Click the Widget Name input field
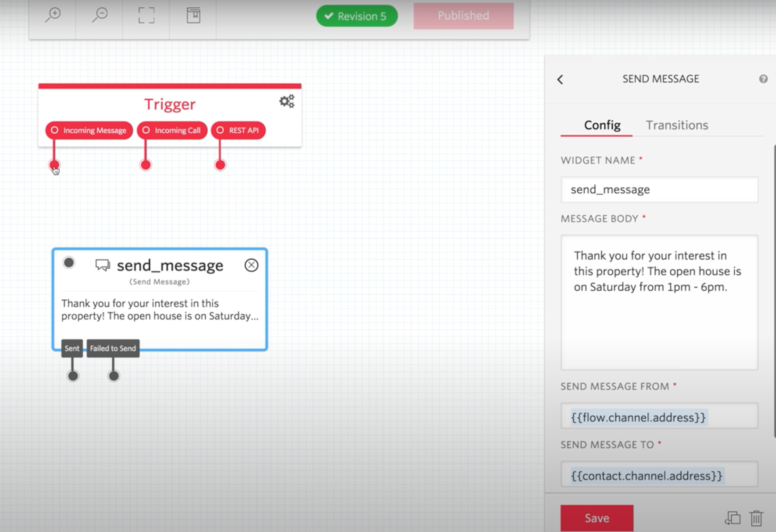The image size is (776, 532). pyautogui.click(x=660, y=189)
